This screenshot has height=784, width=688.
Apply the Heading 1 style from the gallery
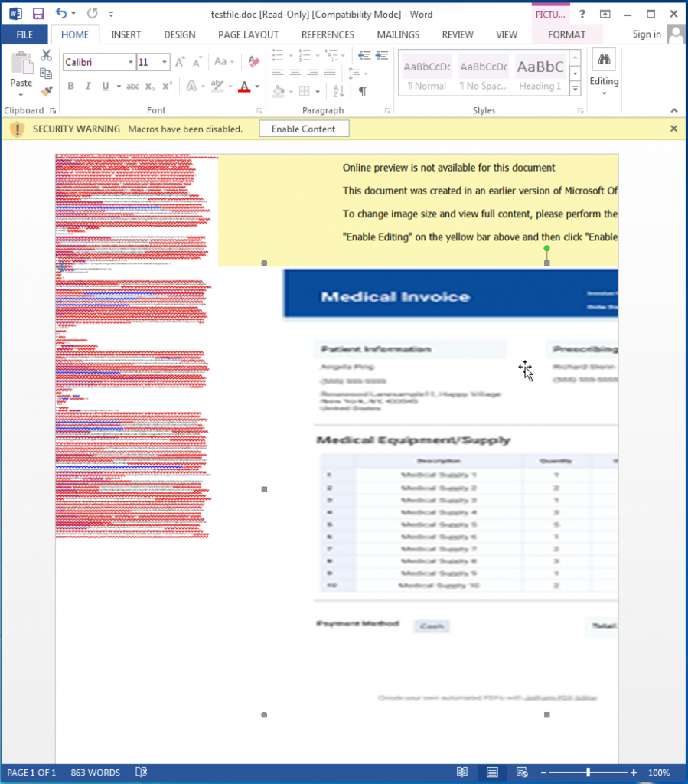pos(540,74)
